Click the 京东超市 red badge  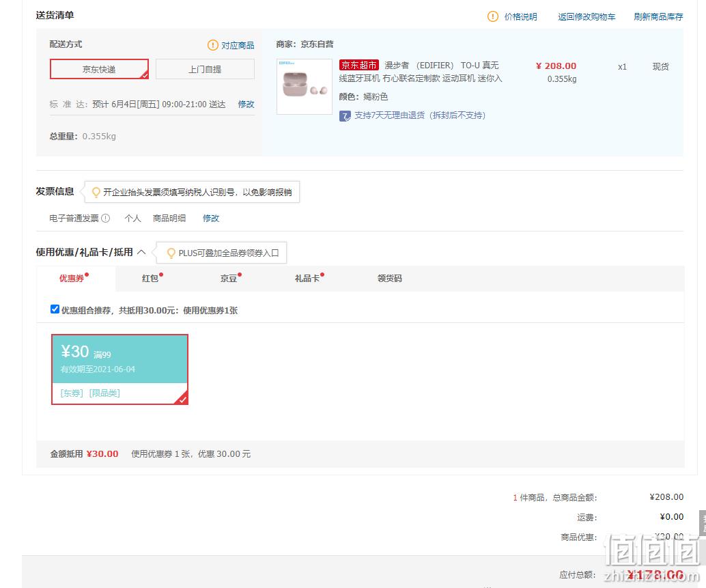pyautogui.click(x=359, y=66)
